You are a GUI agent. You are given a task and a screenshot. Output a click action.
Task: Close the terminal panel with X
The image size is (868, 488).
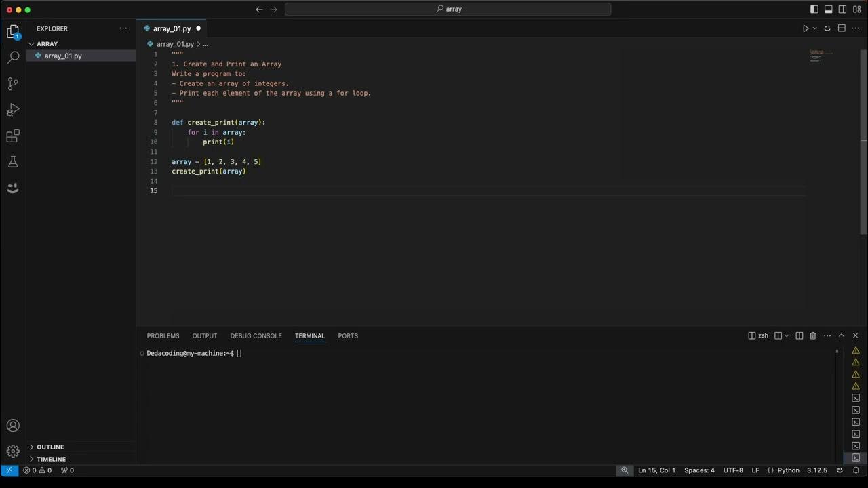click(856, 335)
